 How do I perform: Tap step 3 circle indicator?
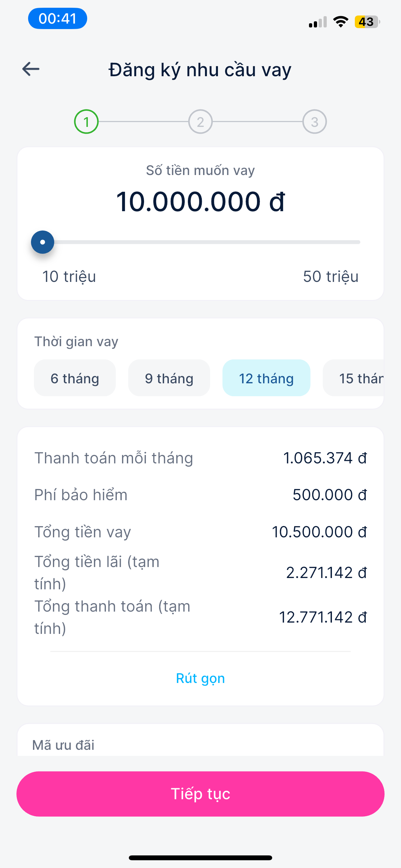[314, 122]
